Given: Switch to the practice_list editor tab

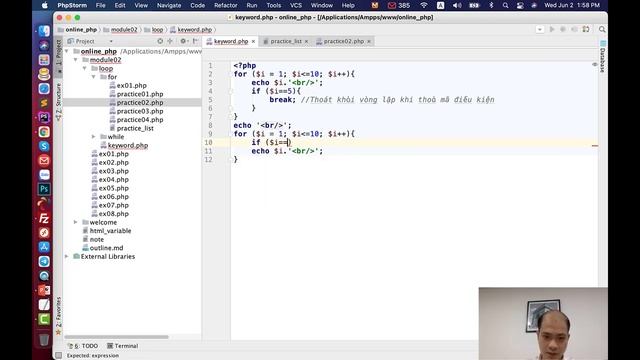Looking at the screenshot, I should click(286, 41).
